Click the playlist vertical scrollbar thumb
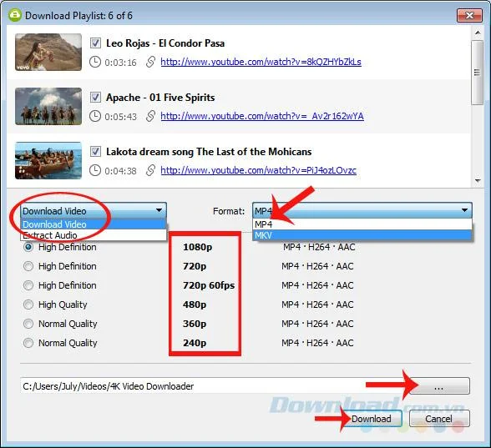The image size is (491, 448). point(478,73)
